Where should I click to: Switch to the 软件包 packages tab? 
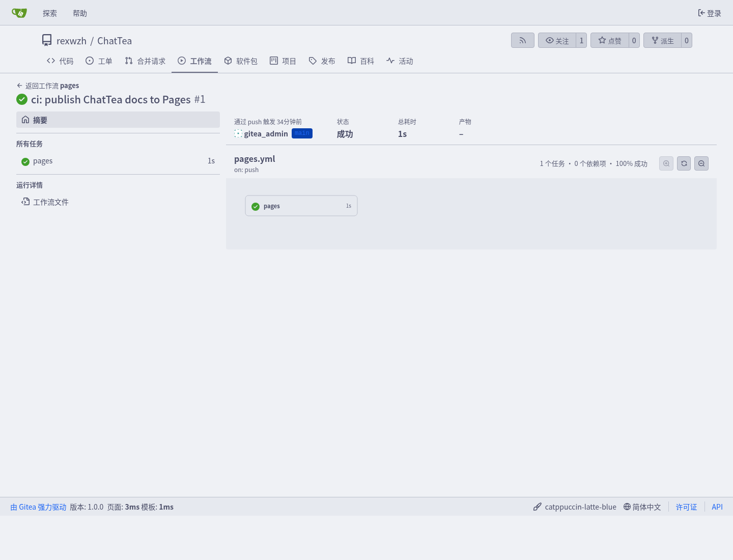(x=241, y=61)
